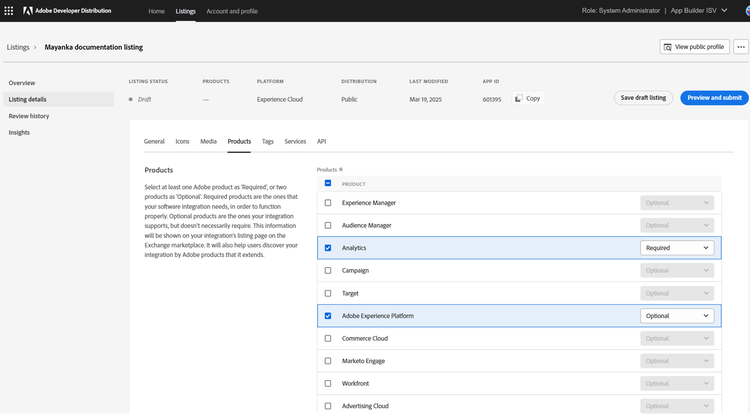Open Listings in top navigation

pyautogui.click(x=186, y=11)
